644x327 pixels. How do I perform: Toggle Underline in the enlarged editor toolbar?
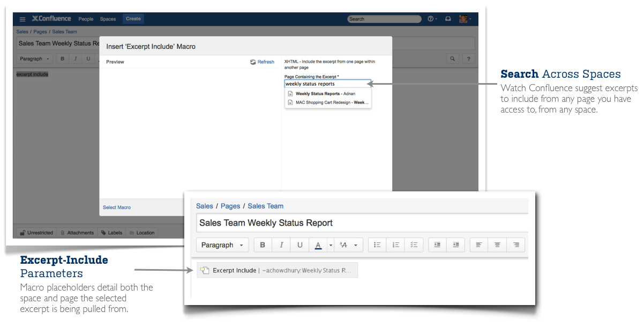[x=300, y=245]
